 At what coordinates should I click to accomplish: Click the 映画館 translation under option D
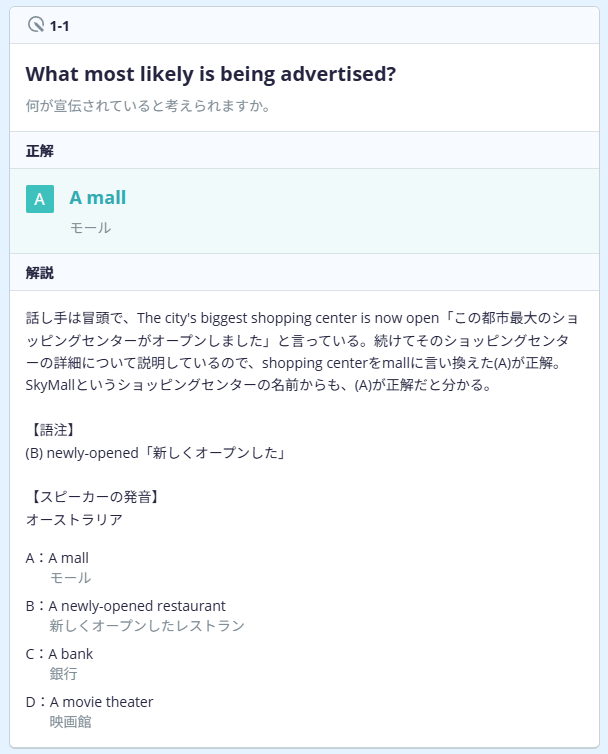click(70, 721)
